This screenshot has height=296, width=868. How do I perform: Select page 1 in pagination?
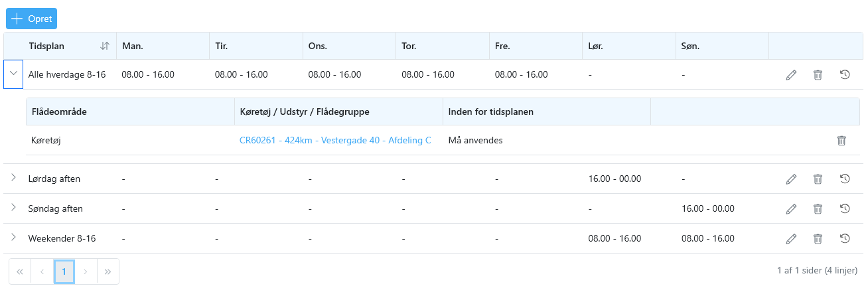[64, 271]
